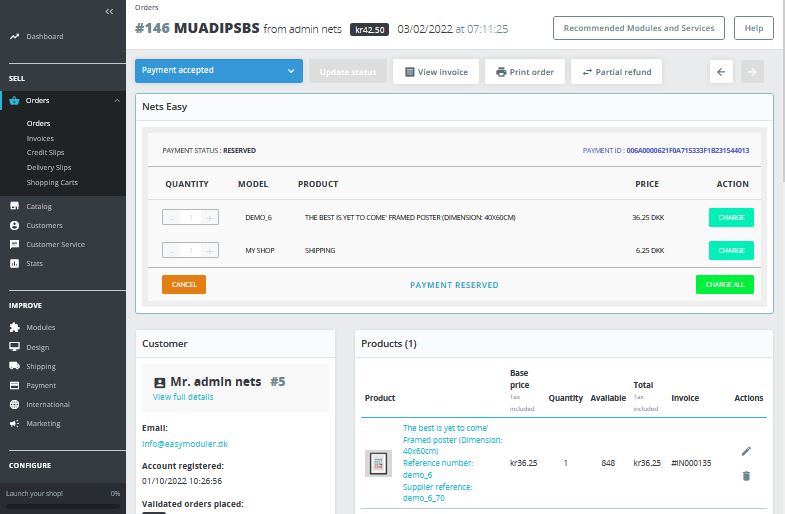Decrease quantity for MY SHOP shipping row
The height and width of the screenshot is (514, 785).
pos(171,250)
